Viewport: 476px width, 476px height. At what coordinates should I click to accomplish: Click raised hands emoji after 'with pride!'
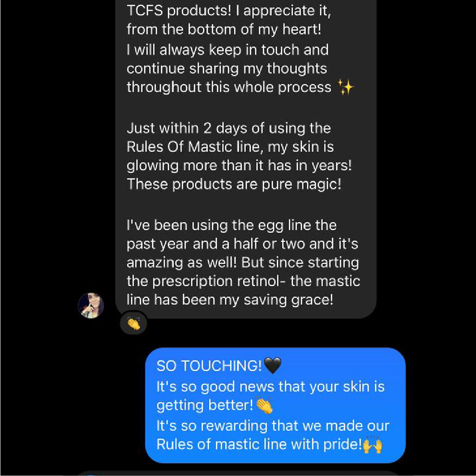(x=372, y=444)
